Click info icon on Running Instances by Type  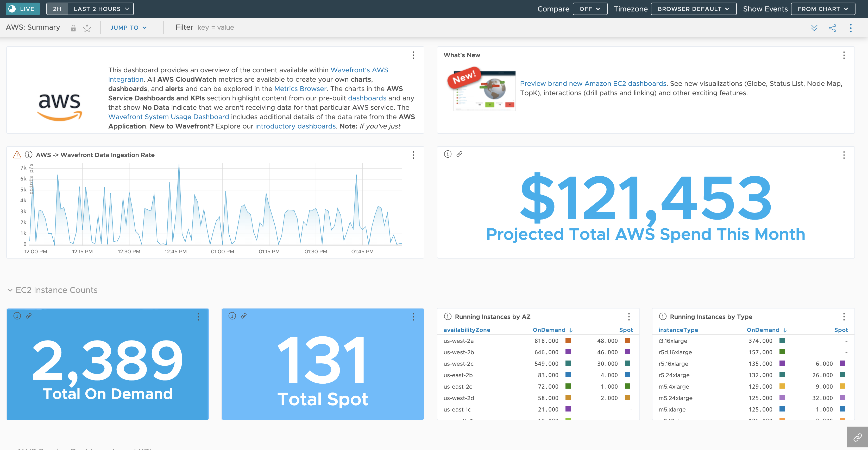[x=663, y=316]
